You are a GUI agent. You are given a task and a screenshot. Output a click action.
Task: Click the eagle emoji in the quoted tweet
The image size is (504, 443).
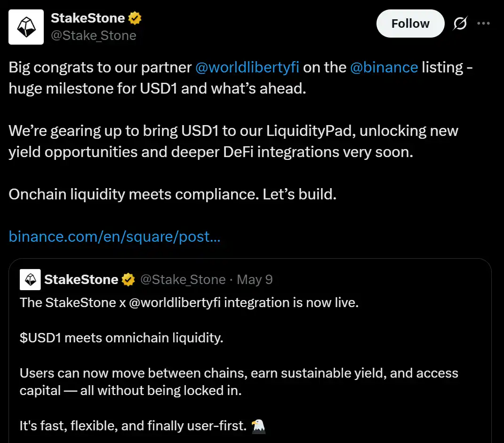pyautogui.click(x=258, y=426)
